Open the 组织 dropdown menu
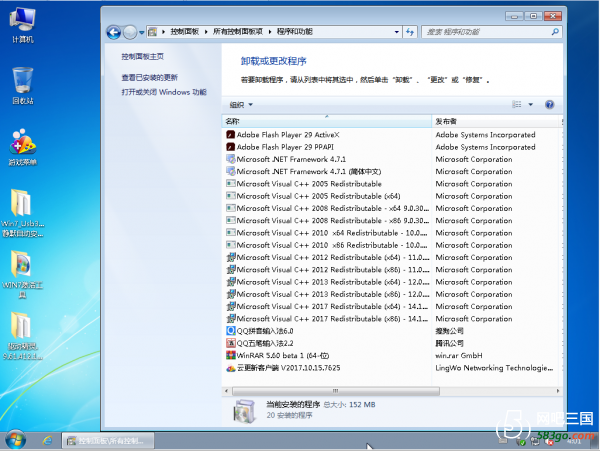This screenshot has height=451, width=600. pos(241,105)
